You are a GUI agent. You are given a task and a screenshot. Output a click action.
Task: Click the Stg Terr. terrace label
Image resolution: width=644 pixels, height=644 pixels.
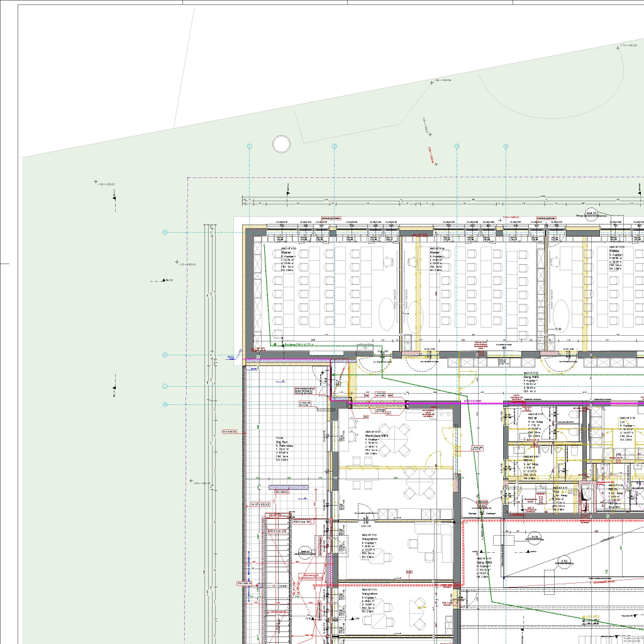click(x=282, y=442)
